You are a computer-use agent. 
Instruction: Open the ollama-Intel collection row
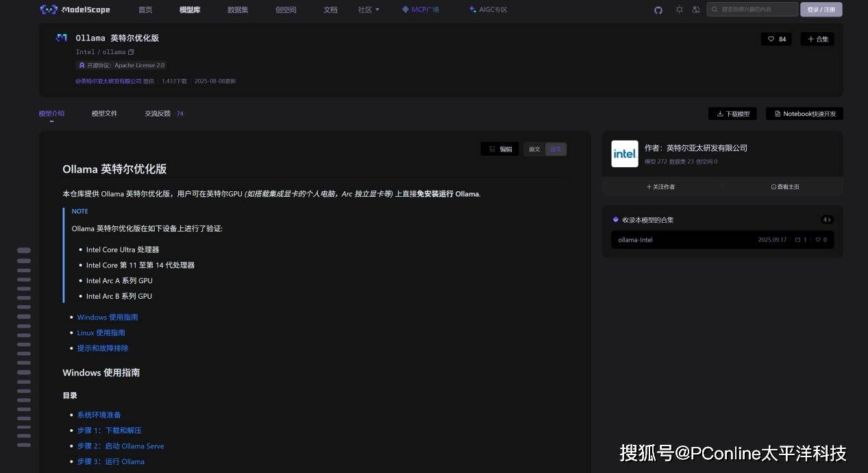point(722,240)
